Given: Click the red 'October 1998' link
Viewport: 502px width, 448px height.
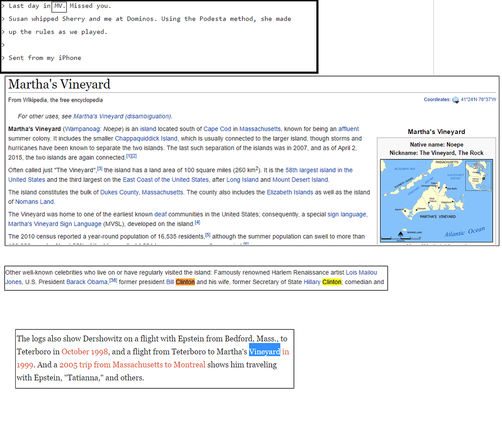Looking at the screenshot, I should pos(85,352).
